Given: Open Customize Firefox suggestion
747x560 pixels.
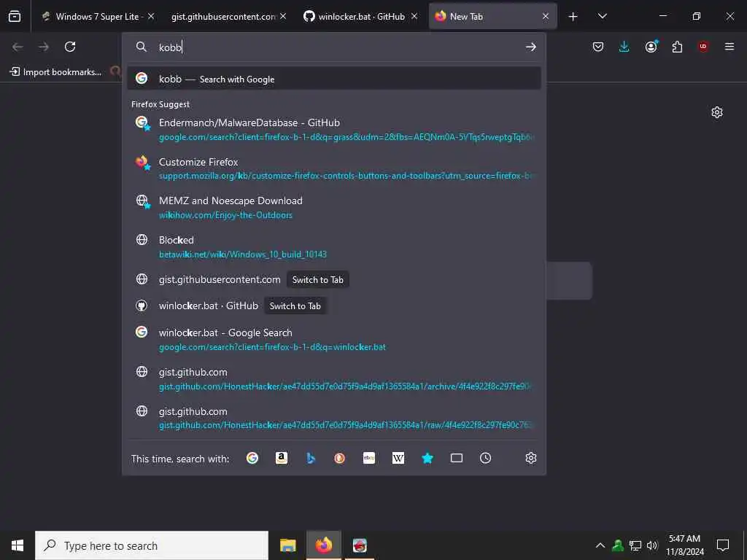Looking at the screenshot, I should pos(334,168).
